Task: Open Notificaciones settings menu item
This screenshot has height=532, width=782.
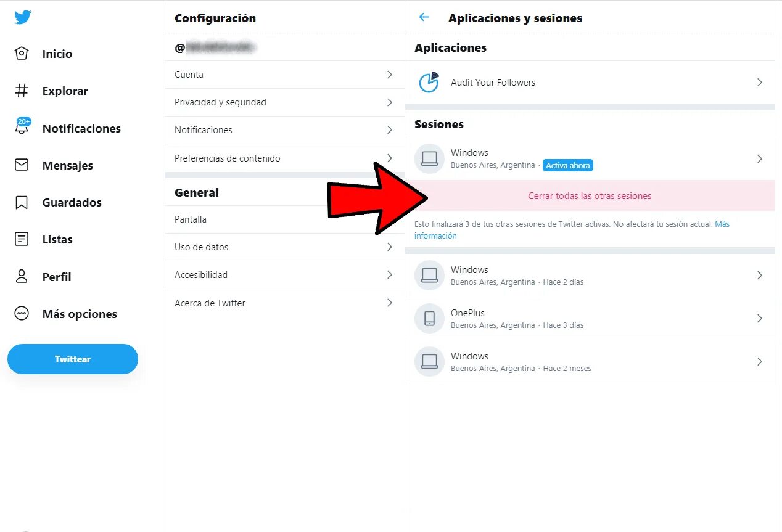Action: tap(204, 130)
